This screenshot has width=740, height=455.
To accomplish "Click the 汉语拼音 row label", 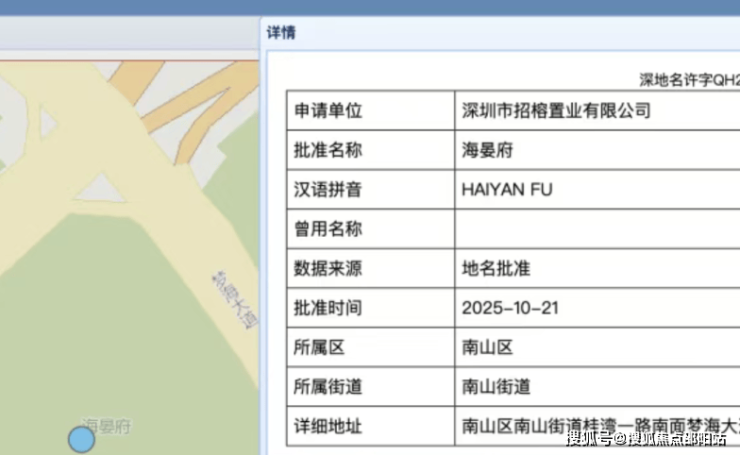I will pos(328,189).
